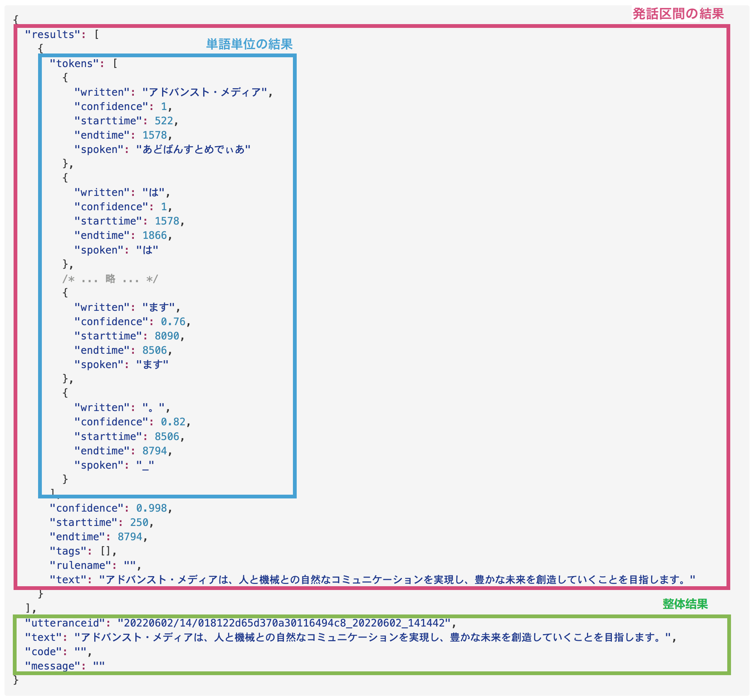Click the spoken value "は"
754x700 pixels.
coord(147,250)
